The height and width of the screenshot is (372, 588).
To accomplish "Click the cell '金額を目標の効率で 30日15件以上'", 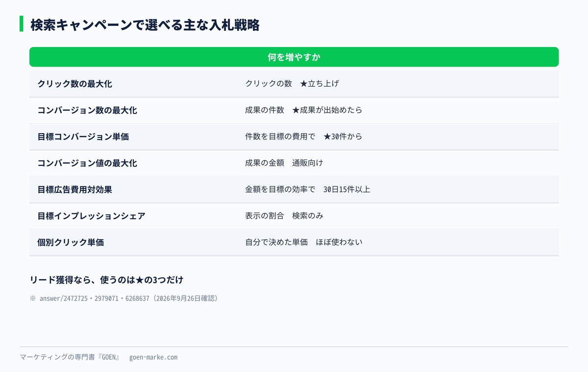I will tap(308, 189).
